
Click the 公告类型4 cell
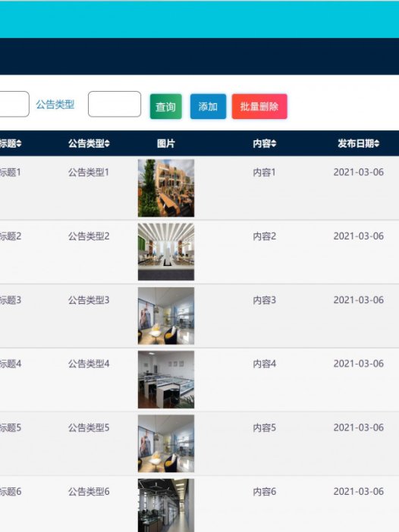pyautogui.click(x=89, y=364)
